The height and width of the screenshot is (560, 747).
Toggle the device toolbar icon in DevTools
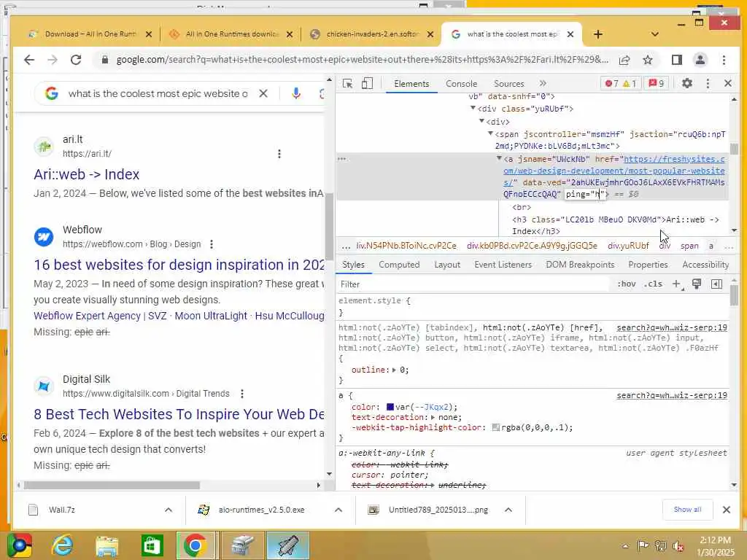367,84
